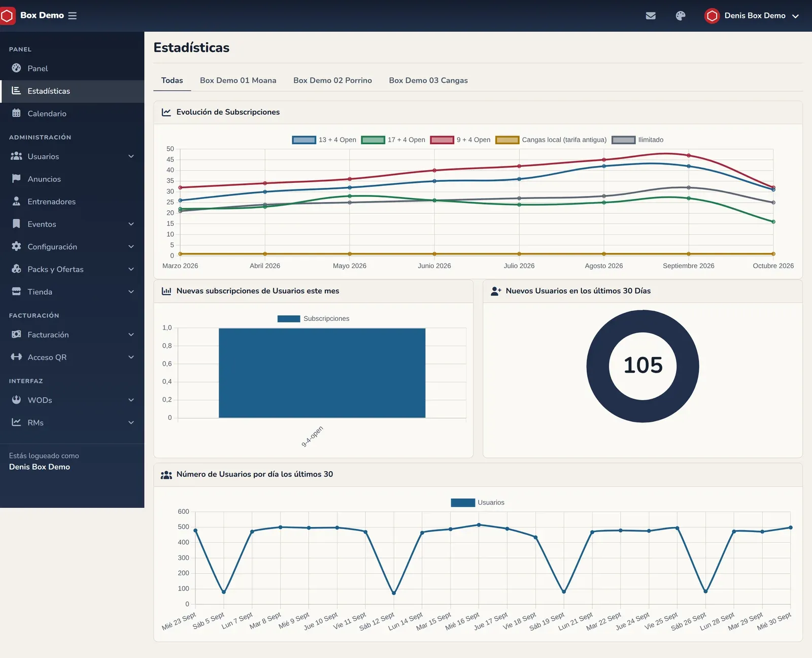The height and width of the screenshot is (658, 812).
Task: Go to Anuncios in the sidebar
Action: coord(72,179)
